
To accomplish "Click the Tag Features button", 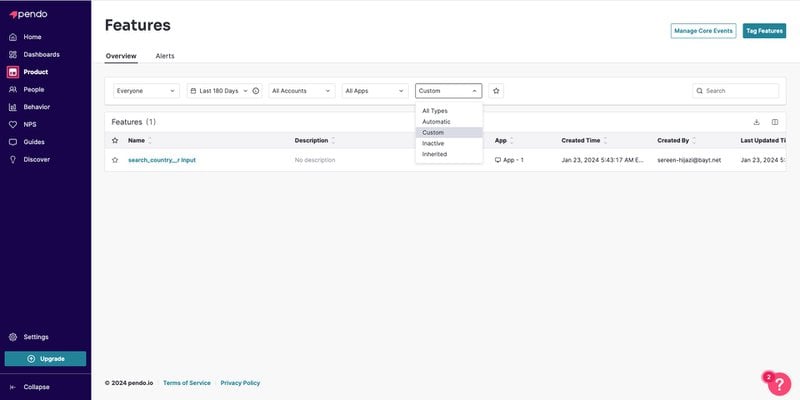I will [x=764, y=31].
